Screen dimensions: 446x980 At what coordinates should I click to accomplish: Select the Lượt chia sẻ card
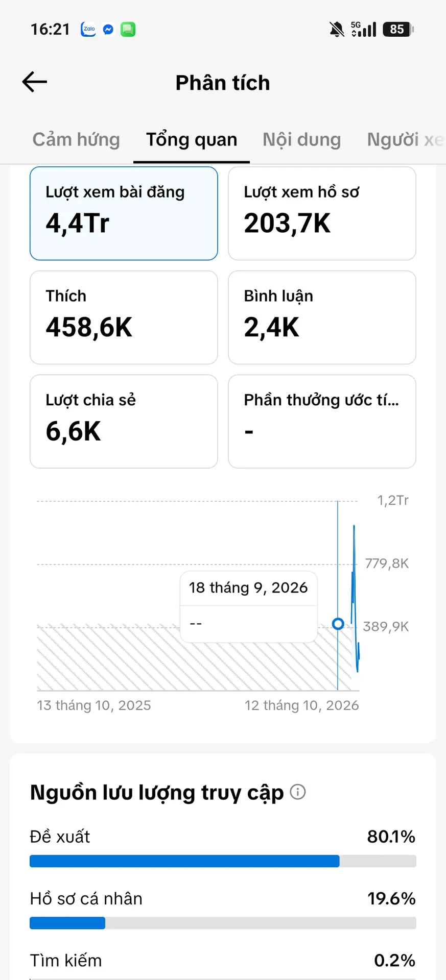pos(124,422)
